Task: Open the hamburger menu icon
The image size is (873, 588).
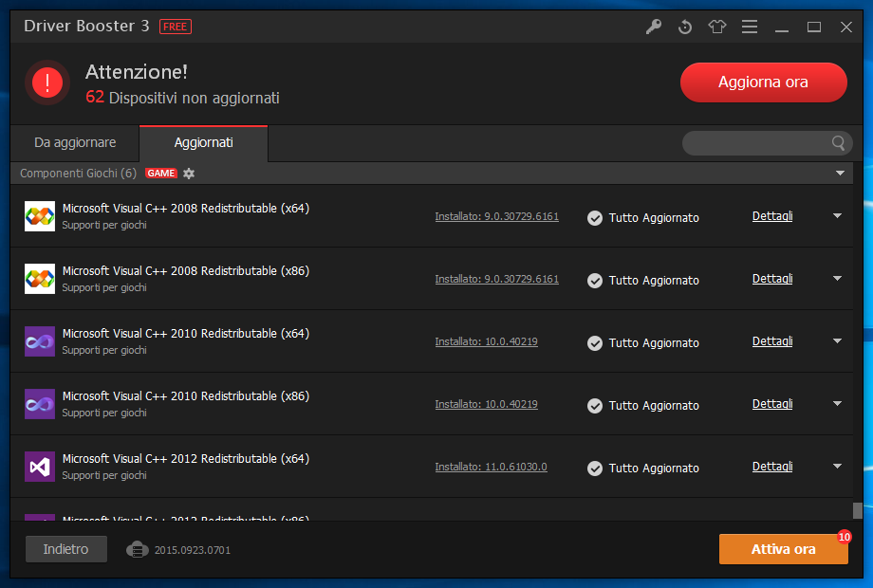Action: (750, 27)
